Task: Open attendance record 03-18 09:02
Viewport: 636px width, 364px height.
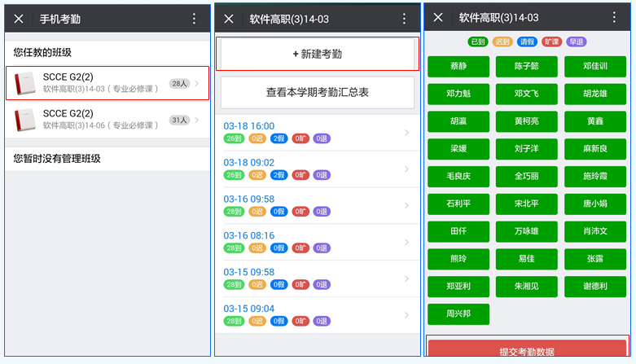Action: click(x=318, y=169)
